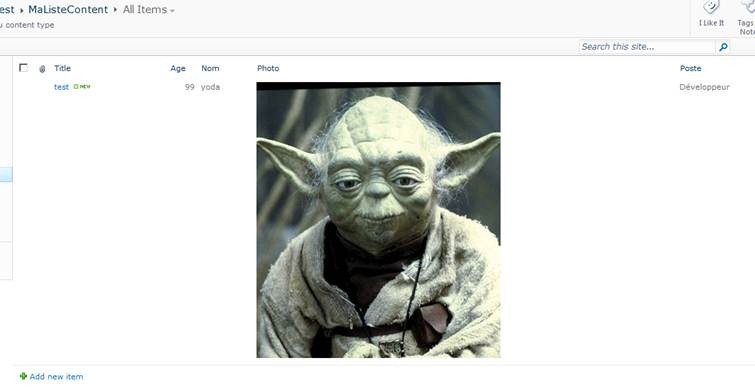Click the green plus icon beside Add new item

tap(23, 376)
